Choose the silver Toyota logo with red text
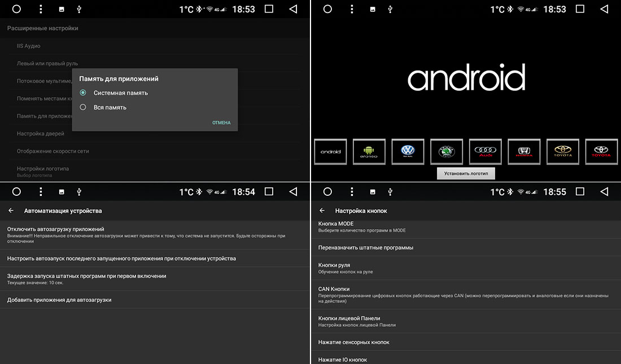Viewport: 621px width, 364px height. [601, 151]
